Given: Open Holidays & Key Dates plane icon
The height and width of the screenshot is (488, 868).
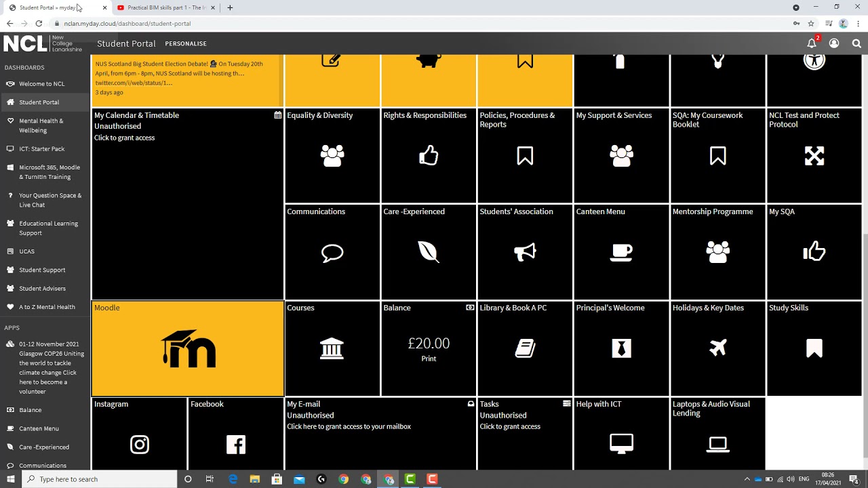Looking at the screenshot, I should tap(717, 348).
